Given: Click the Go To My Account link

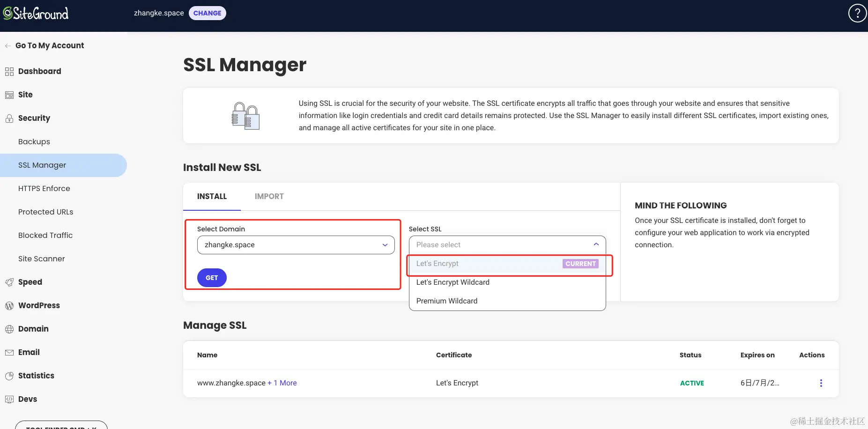Looking at the screenshot, I should (x=50, y=45).
